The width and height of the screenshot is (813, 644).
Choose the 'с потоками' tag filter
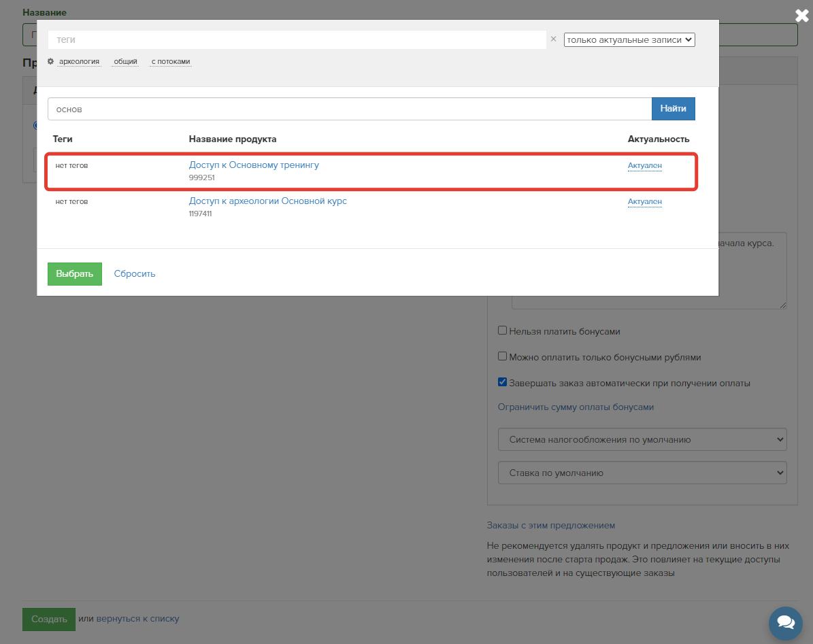point(171,62)
